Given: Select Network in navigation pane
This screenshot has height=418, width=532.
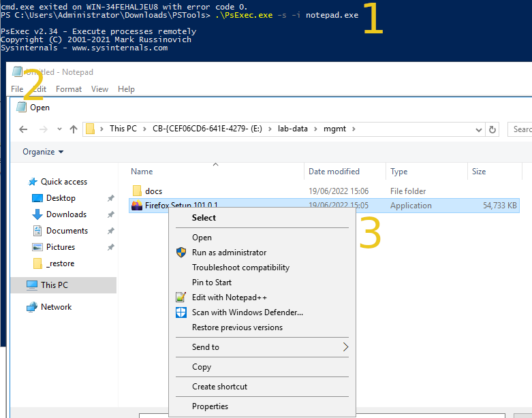Looking at the screenshot, I should tap(56, 307).
